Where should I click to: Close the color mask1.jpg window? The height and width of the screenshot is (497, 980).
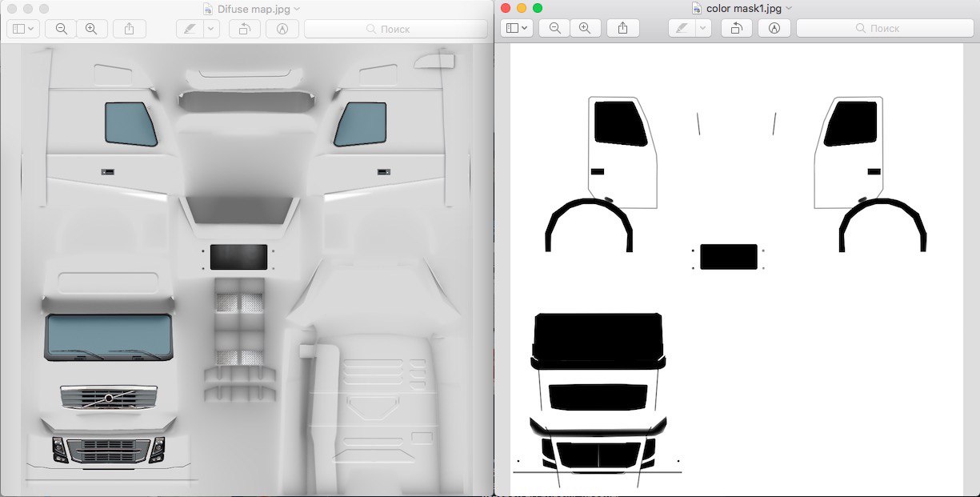click(x=506, y=8)
